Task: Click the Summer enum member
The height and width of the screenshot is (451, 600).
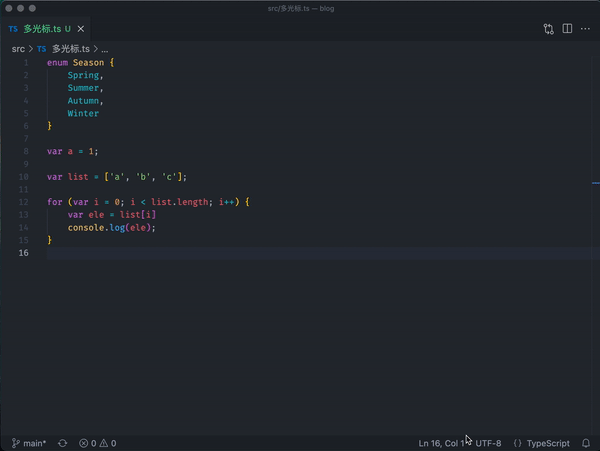Action: pyautogui.click(x=83, y=88)
